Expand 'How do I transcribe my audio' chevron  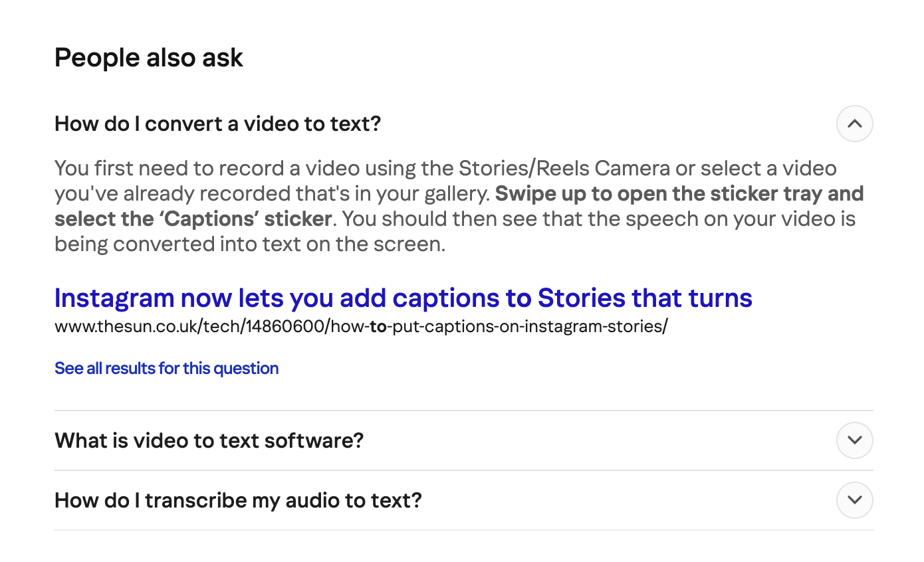(x=854, y=500)
